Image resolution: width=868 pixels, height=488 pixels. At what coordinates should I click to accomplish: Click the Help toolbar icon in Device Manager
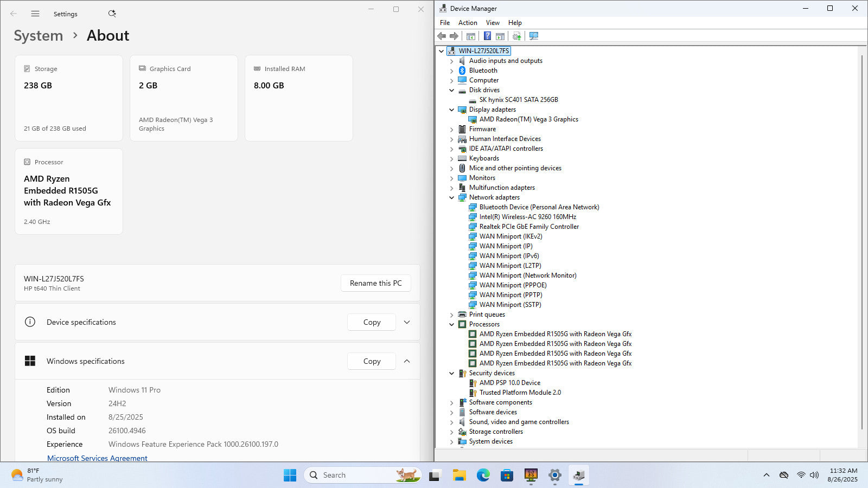point(487,36)
